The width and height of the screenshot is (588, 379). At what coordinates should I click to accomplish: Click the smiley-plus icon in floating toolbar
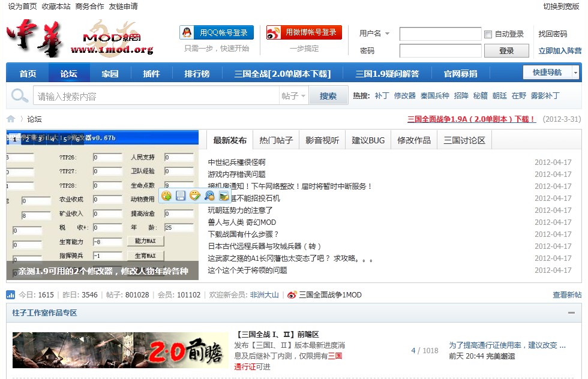(166, 195)
